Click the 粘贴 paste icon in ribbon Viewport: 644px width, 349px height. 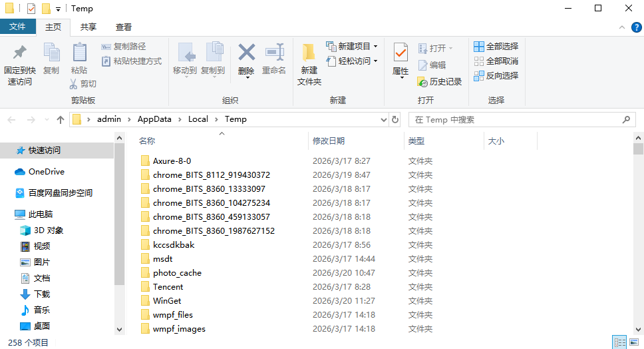pos(79,52)
